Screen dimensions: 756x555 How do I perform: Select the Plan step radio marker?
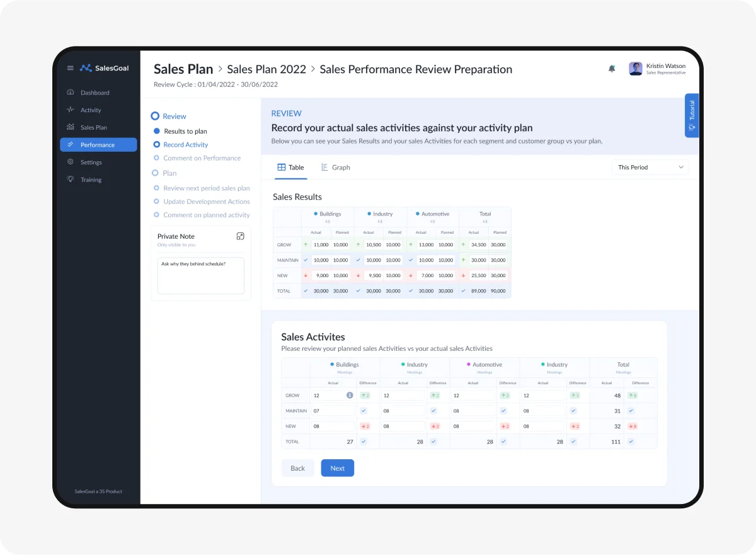(x=155, y=173)
